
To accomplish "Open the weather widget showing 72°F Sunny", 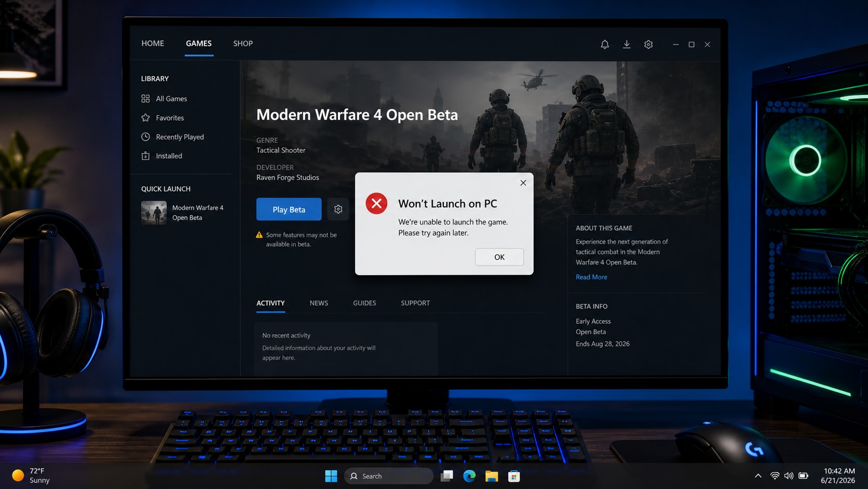I will (31, 475).
